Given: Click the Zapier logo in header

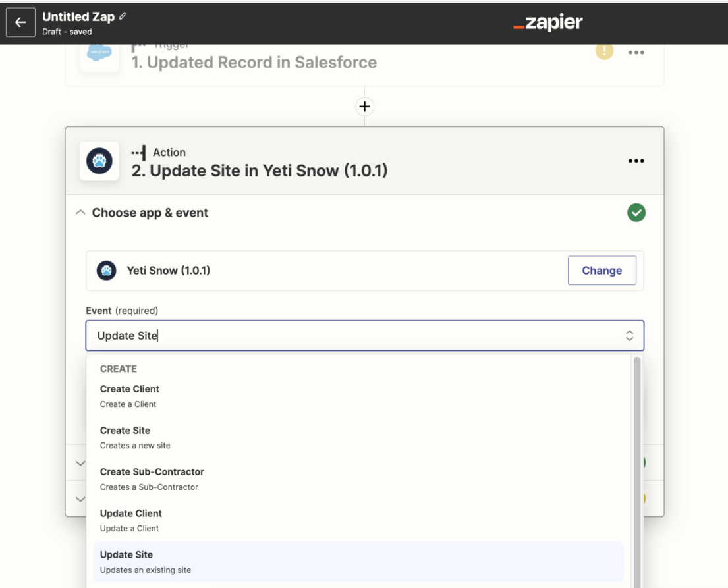Looking at the screenshot, I should click(548, 22).
